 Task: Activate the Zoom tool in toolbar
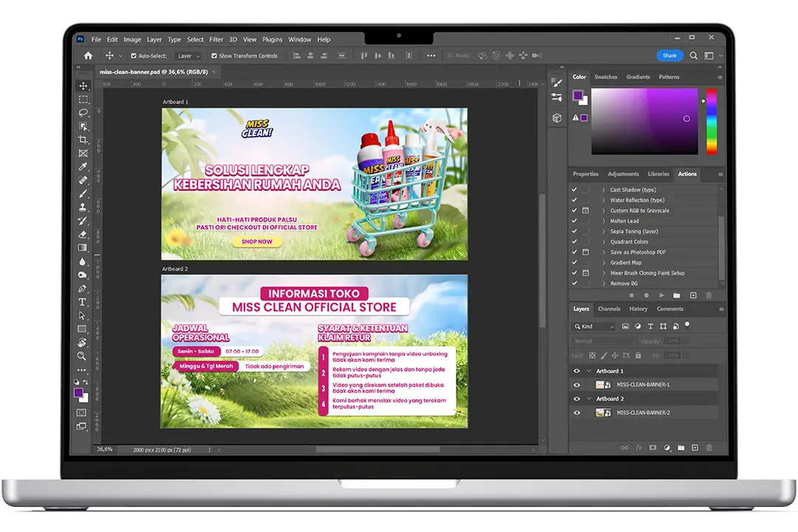[83, 356]
